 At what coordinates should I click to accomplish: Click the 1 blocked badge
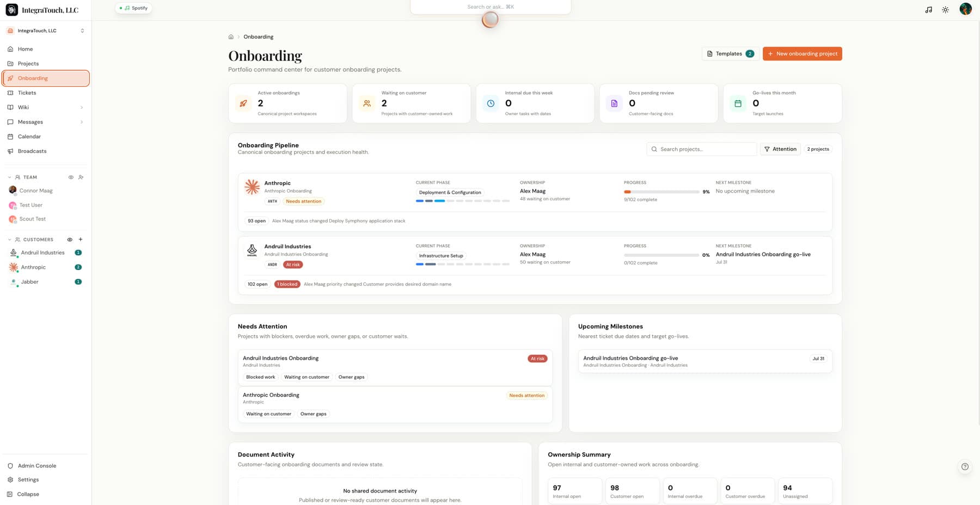coord(287,284)
